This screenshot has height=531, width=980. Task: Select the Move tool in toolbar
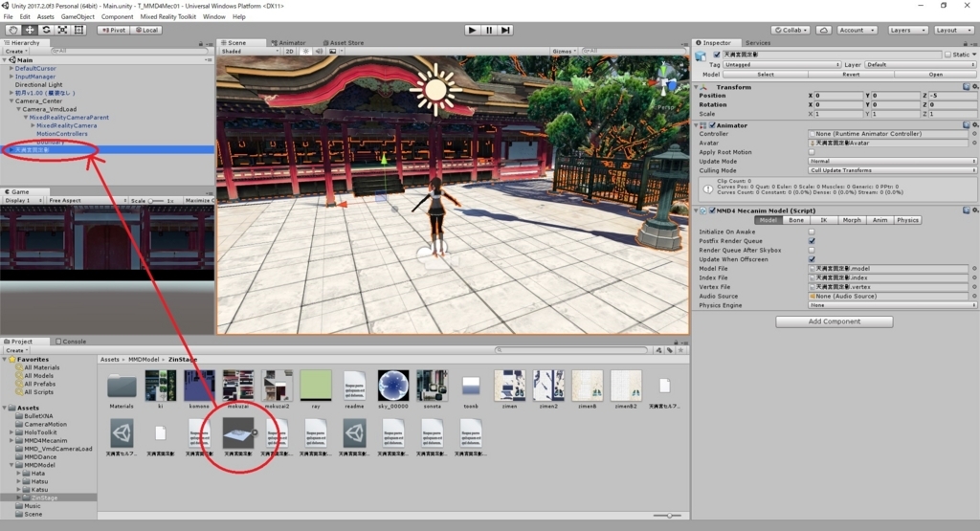click(30, 30)
